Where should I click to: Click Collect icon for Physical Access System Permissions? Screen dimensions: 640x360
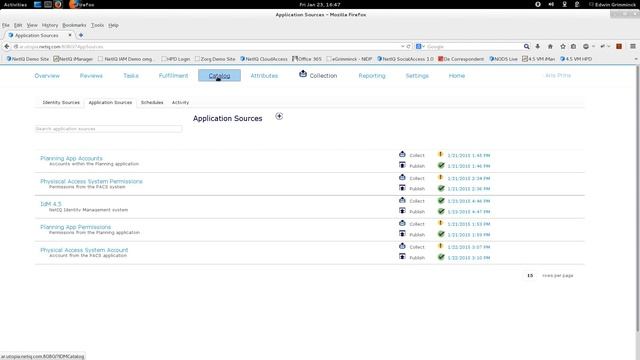[402, 178]
